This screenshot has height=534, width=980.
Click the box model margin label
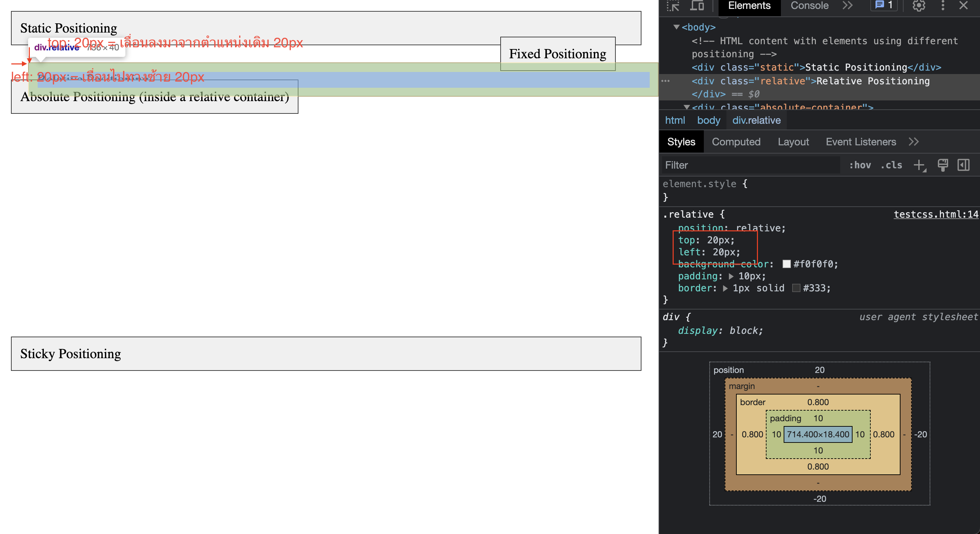point(742,386)
